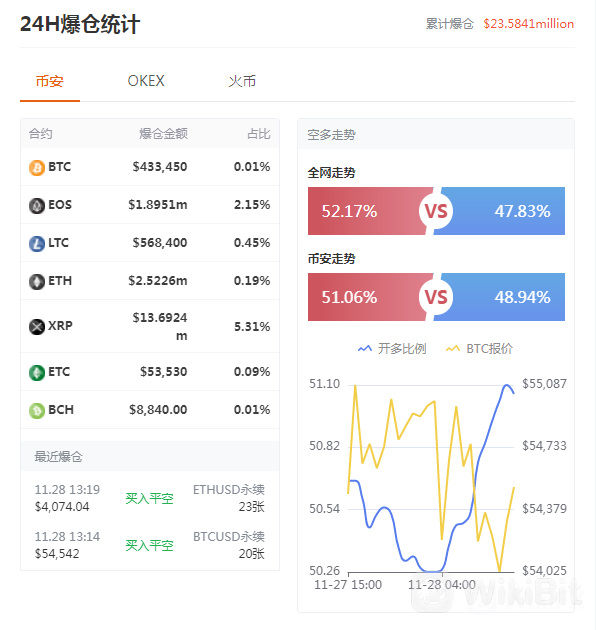Switch to the OKEX tab
The height and width of the screenshot is (630, 596).
coord(146,81)
